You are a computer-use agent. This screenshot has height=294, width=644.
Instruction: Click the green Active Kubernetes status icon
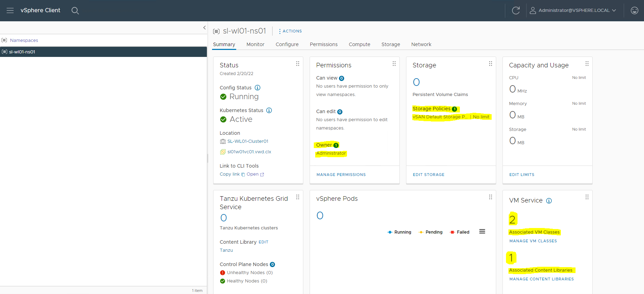[x=223, y=119]
